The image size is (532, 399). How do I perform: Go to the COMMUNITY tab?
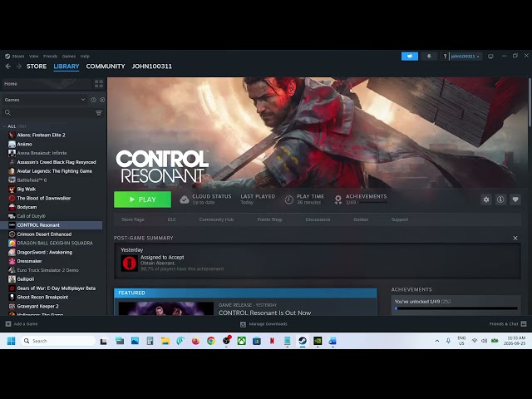(x=106, y=66)
